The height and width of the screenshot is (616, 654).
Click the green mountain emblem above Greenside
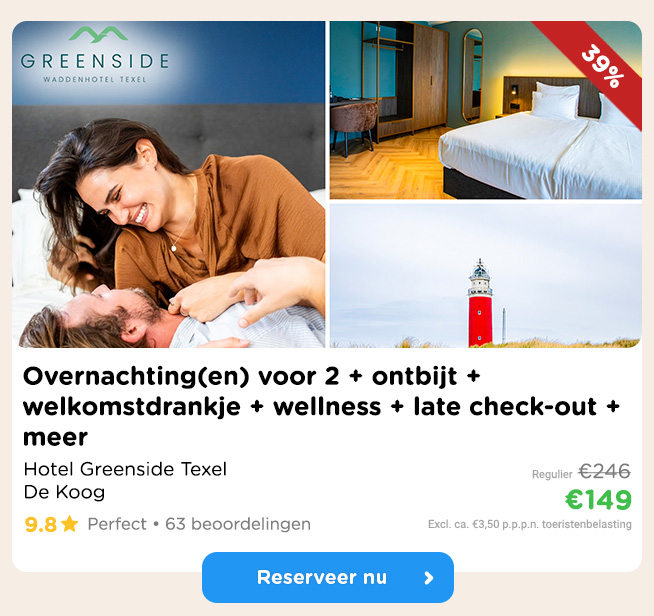98,34
